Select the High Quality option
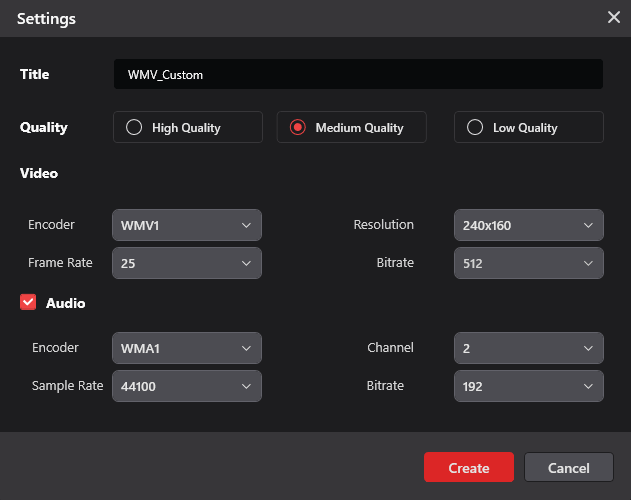The width and height of the screenshot is (631, 500). click(188, 128)
